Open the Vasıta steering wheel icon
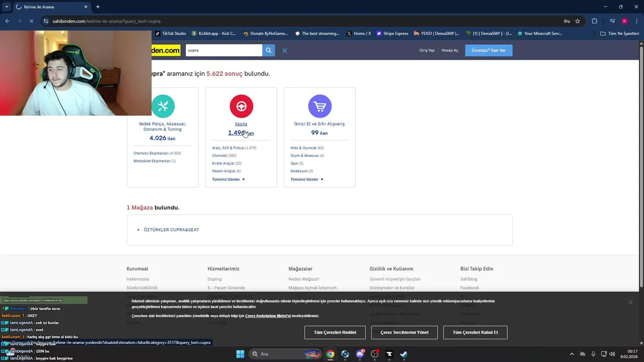Viewport: 644px width, 362px height. [241, 106]
